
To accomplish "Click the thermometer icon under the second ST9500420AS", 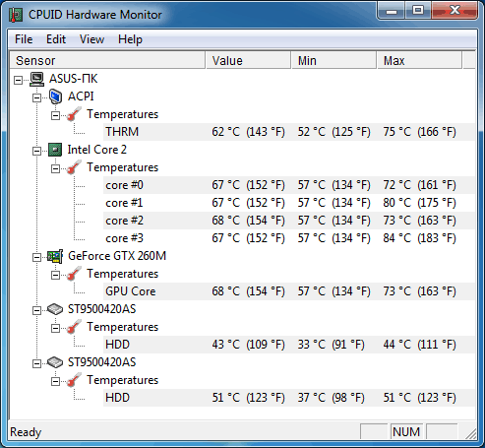I will tap(74, 380).
